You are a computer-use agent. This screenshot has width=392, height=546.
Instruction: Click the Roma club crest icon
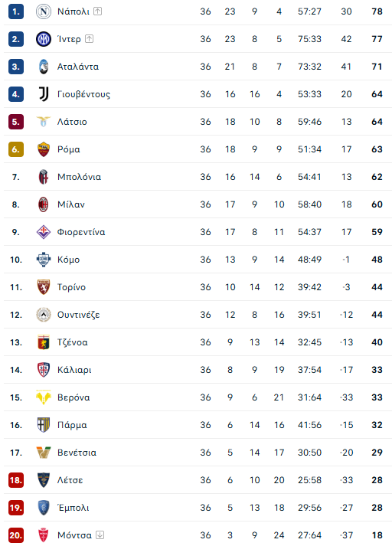pos(44,149)
